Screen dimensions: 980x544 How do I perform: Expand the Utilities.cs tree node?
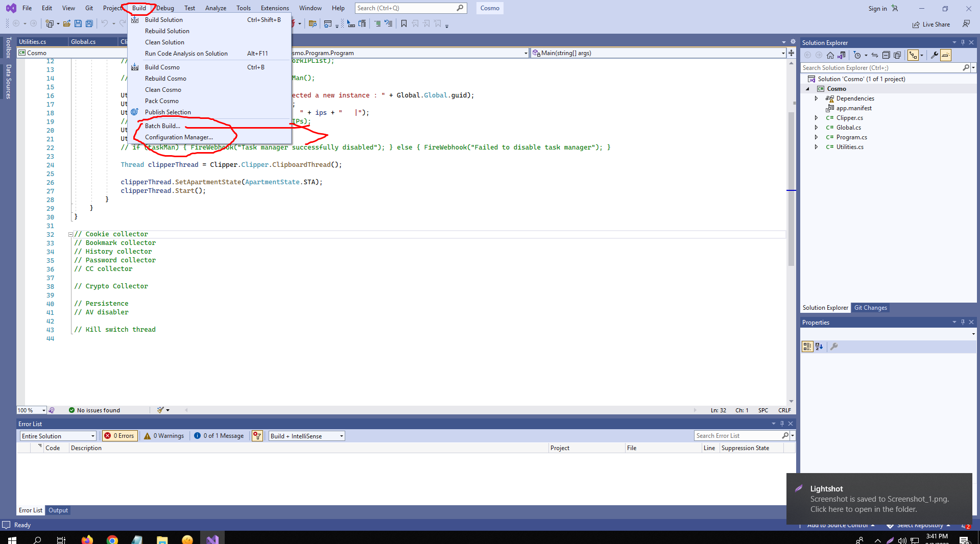(x=816, y=147)
